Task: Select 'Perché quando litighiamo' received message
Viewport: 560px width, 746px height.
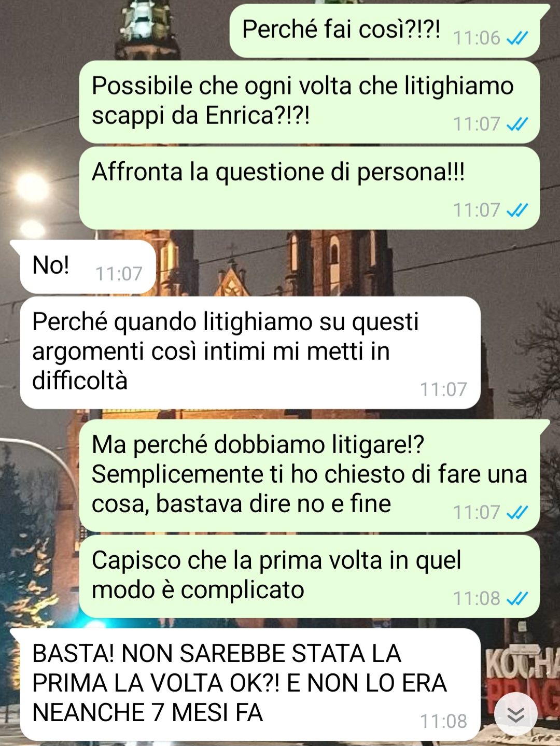Action: 250,353
